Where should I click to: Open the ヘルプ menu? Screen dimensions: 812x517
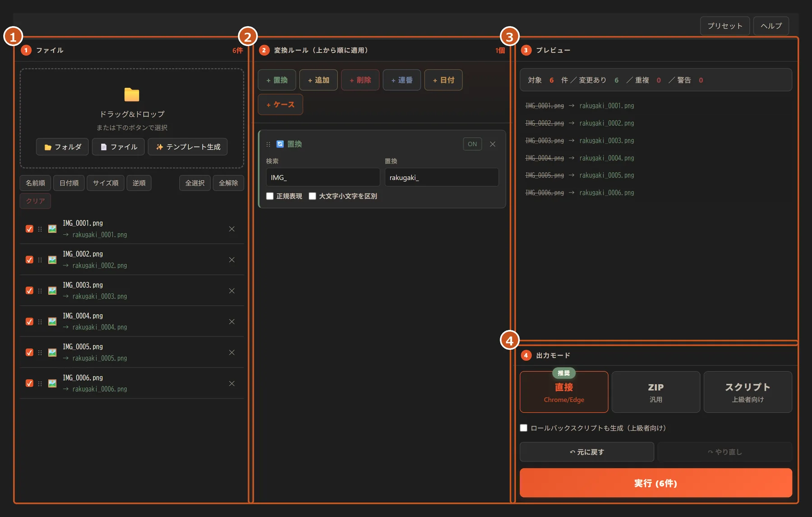point(771,26)
